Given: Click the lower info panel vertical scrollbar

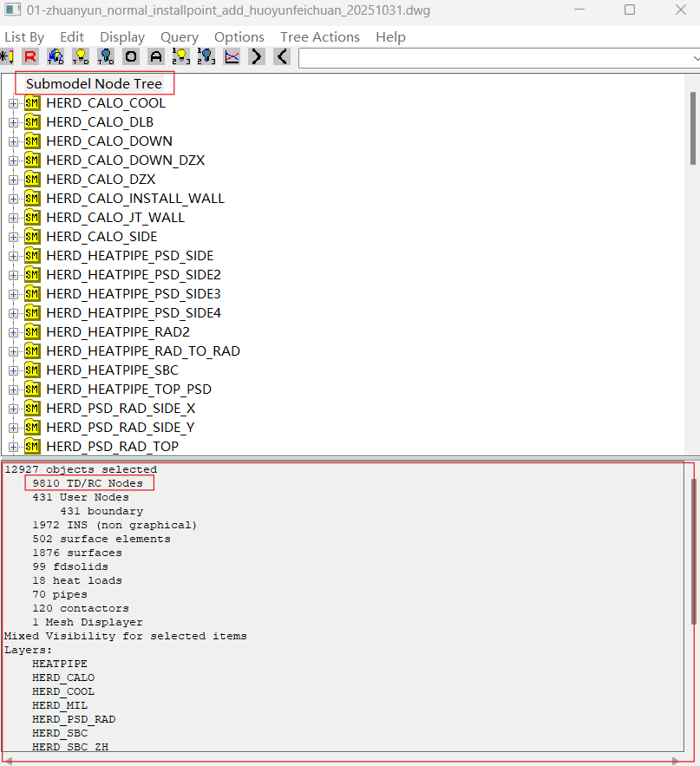Looking at the screenshot, I should (x=693, y=551).
